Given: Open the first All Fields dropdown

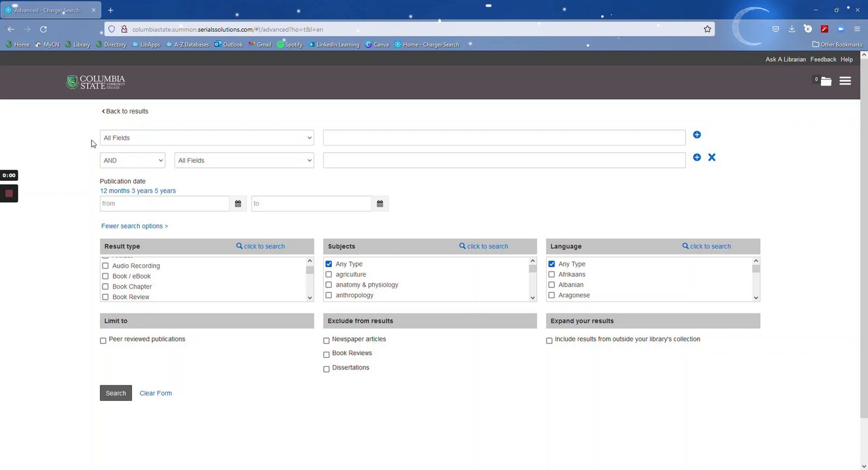Looking at the screenshot, I should [207, 138].
